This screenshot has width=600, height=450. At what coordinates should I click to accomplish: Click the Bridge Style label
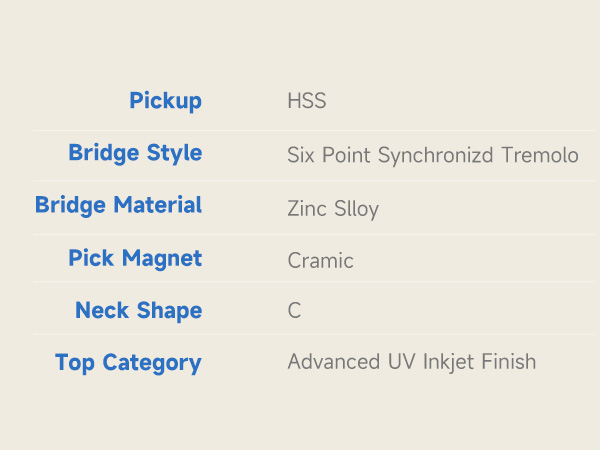(x=135, y=153)
